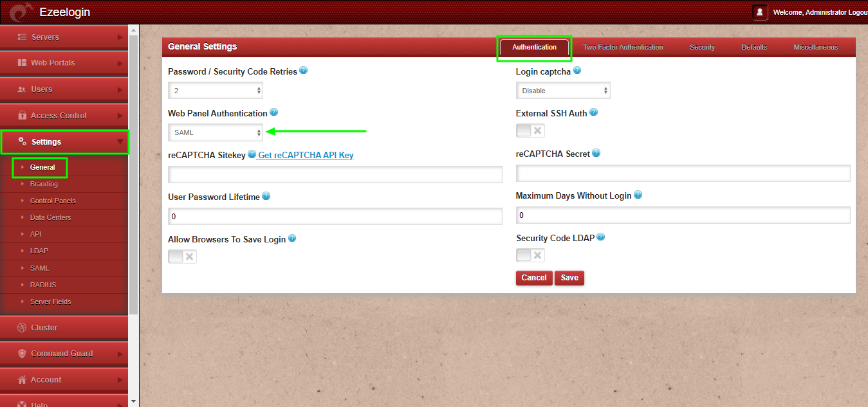Image resolution: width=868 pixels, height=407 pixels.
Task: Open the Login captcha dropdown
Action: pyautogui.click(x=563, y=91)
